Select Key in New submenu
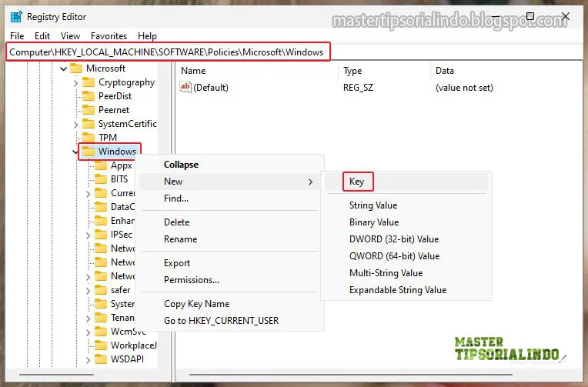 406,182
